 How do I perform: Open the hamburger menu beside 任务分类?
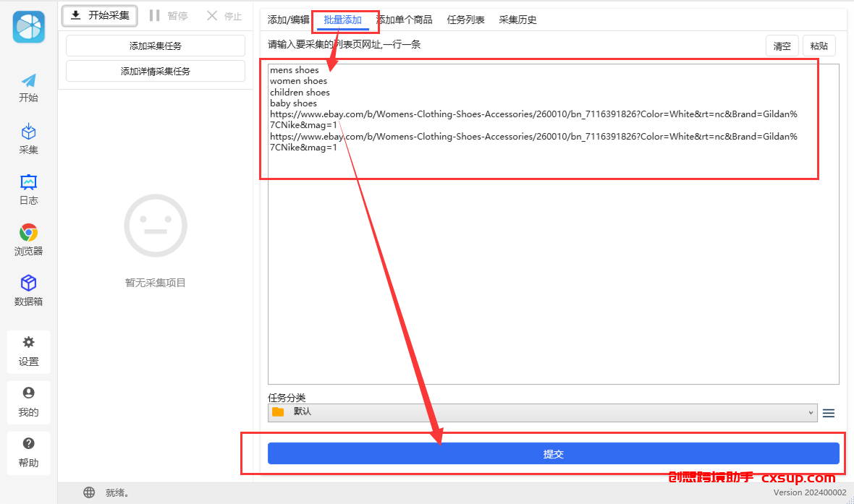829,413
